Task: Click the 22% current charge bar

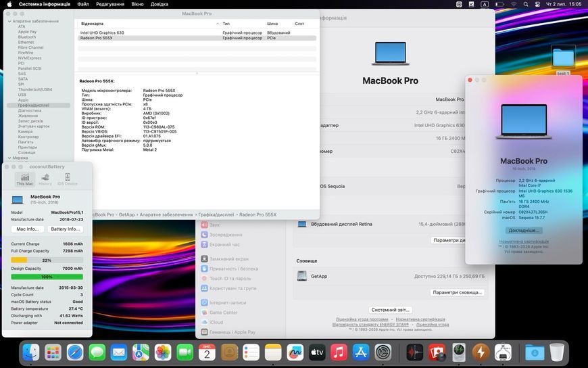Action: coord(47,260)
